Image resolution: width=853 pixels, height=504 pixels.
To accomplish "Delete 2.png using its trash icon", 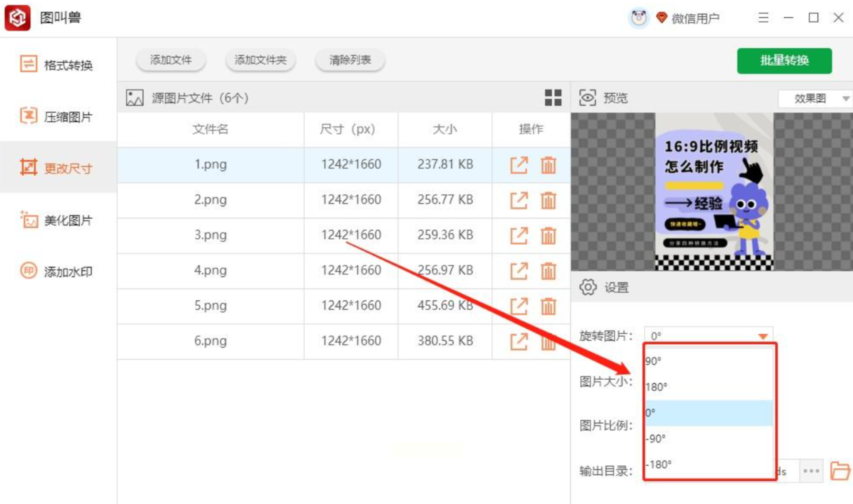I will tap(548, 200).
